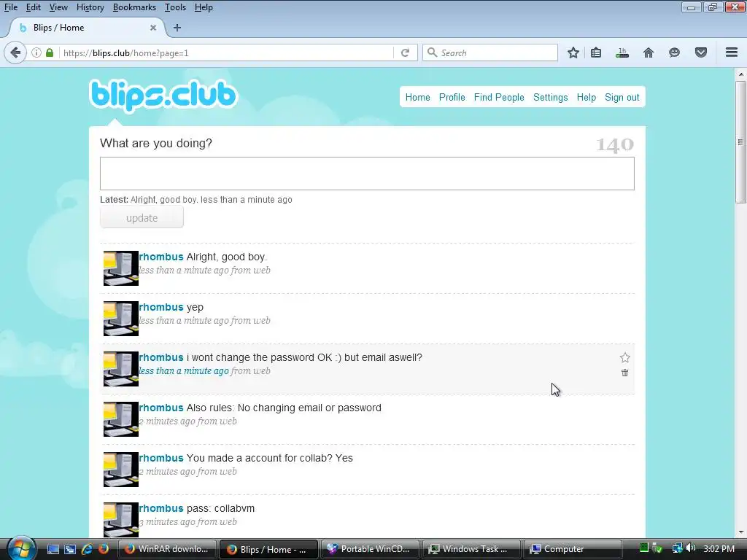Go back with the browser back arrow
Screen dimensions: 747x560
(x=15, y=52)
